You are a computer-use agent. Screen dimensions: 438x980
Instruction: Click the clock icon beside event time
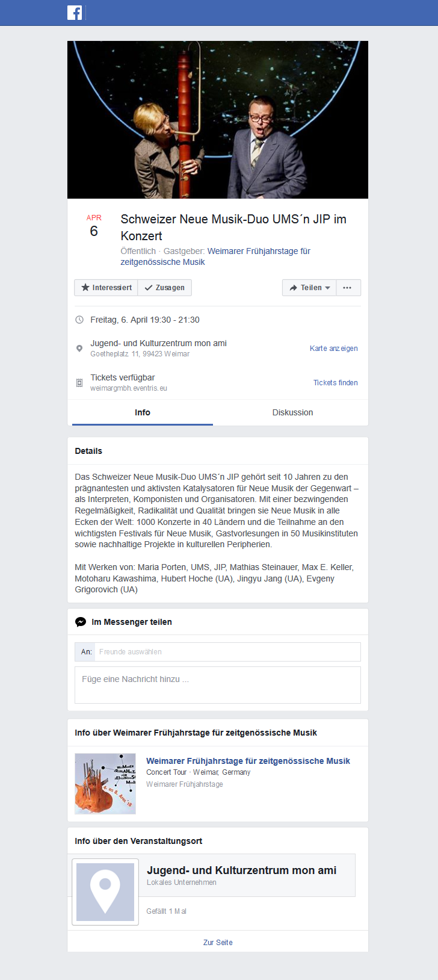click(79, 320)
